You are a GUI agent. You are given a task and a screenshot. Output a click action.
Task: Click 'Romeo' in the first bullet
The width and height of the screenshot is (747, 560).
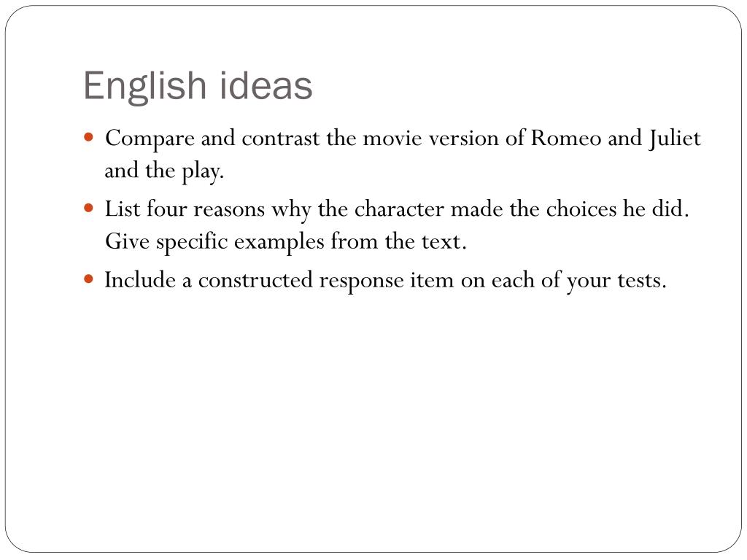coord(566,138)
